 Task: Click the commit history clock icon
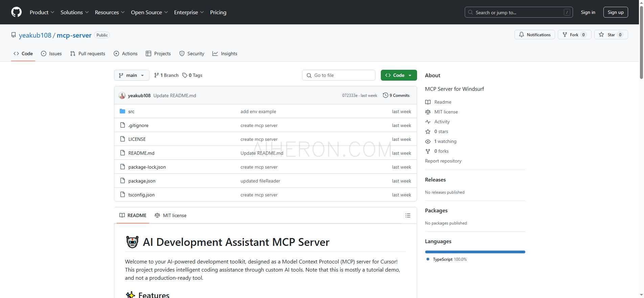[385, 95]
